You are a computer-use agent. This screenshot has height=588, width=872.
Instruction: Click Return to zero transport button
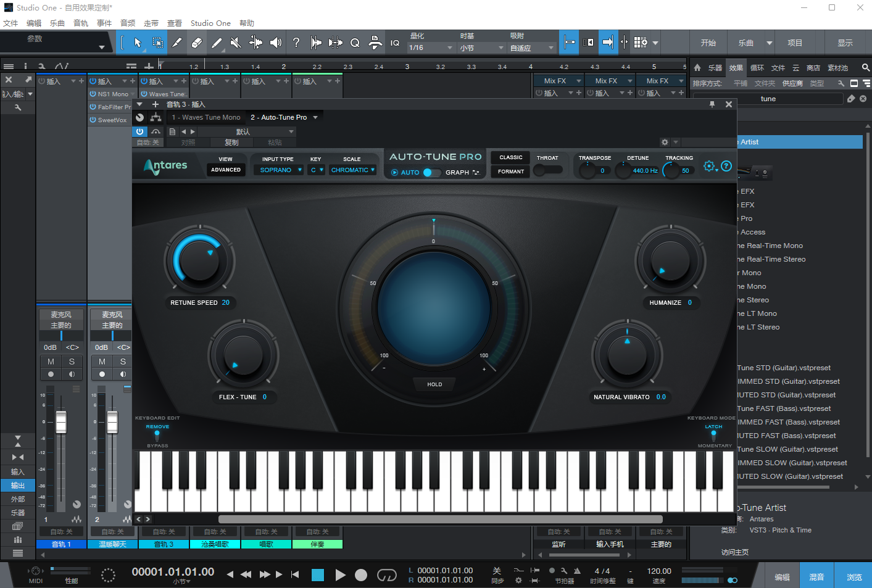[295, 574]
